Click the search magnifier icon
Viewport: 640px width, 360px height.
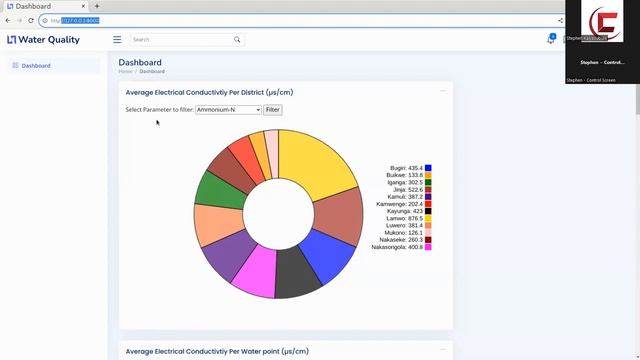click(x=237, y=40)
